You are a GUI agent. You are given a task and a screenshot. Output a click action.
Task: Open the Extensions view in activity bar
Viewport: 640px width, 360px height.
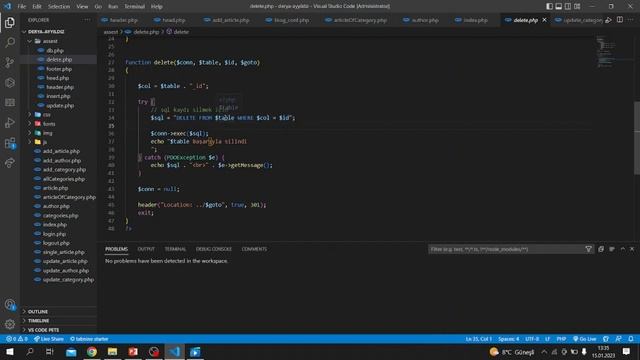(10, 143)
